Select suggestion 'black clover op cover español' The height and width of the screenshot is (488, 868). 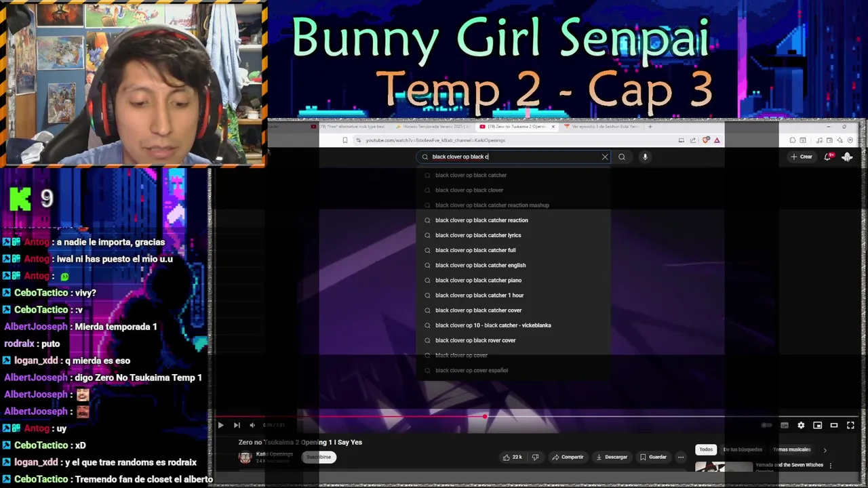pyautogui.click(x=513, y=370)
